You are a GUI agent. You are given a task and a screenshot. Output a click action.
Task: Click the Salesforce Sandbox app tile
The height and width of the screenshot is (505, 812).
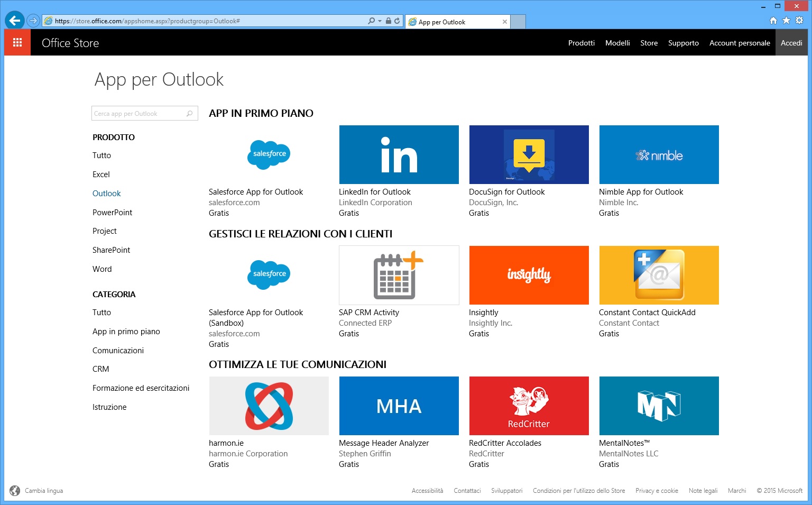(x=269, y=275)
